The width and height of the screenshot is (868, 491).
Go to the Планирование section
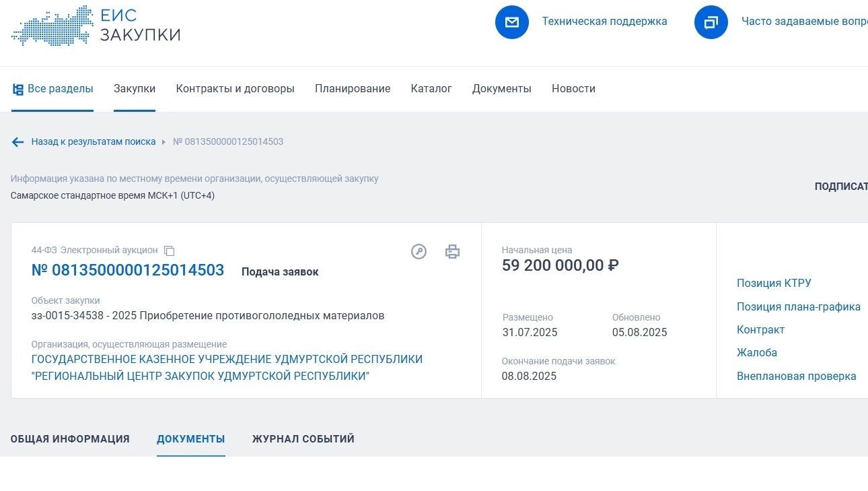(x=353, y=89)
